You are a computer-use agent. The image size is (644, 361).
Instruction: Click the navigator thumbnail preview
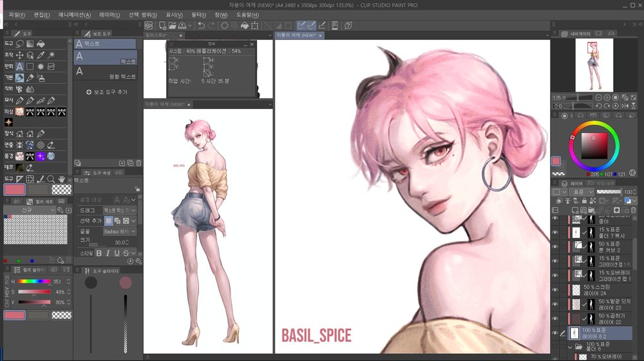point(594,65)
